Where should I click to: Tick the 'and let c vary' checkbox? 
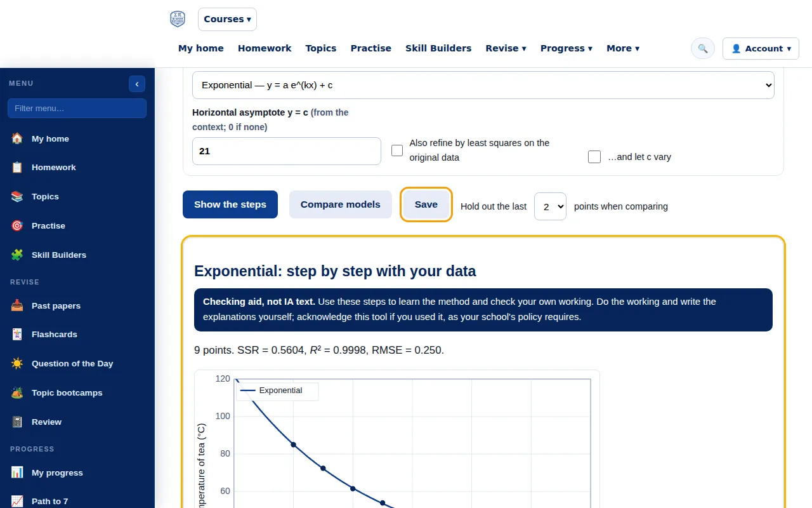[594, 157]
